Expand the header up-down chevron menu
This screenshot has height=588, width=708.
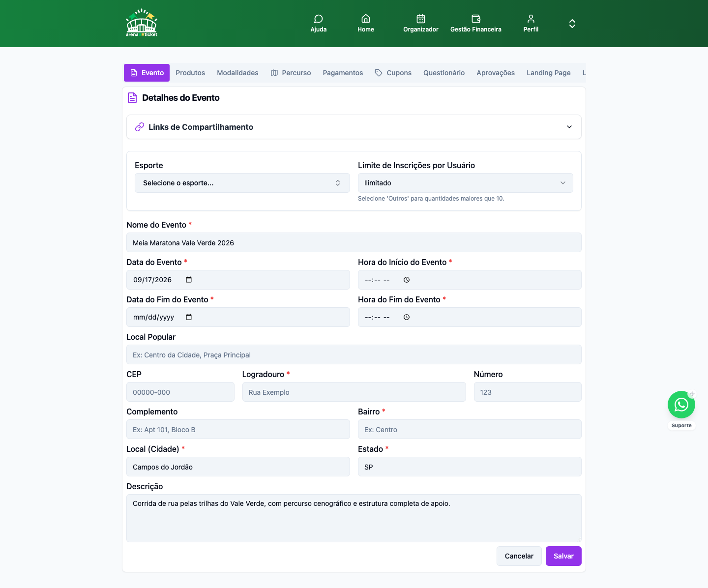[x=572, y=24]
